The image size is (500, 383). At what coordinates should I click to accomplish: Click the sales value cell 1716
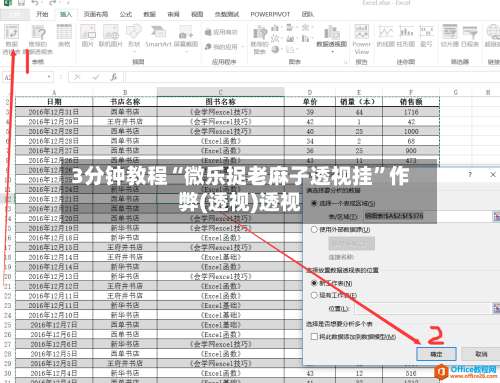[411, 112]
